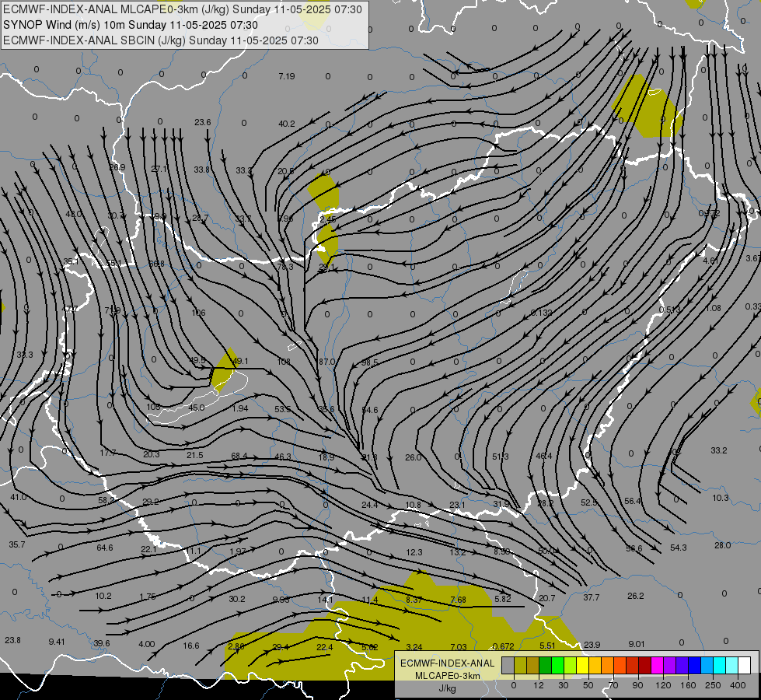The height and width of the screenshot is (700, 761).
Task: Click the 49.1 value on the map
Action: pos(240,361)
